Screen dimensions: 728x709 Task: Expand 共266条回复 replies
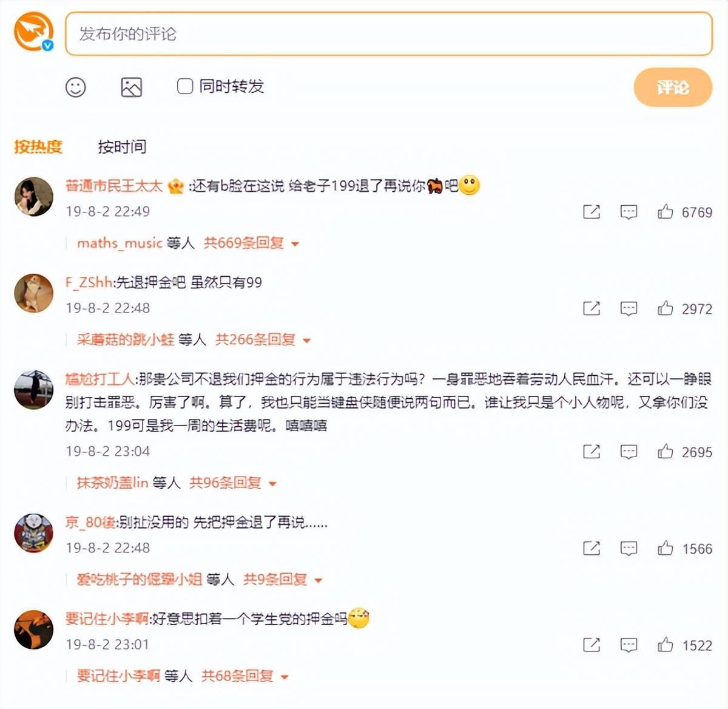263,340
